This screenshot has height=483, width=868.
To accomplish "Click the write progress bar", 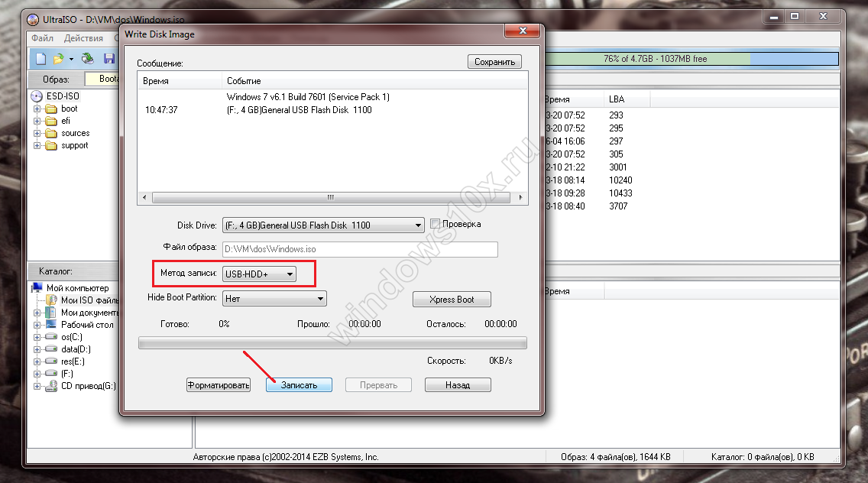I will coord(332,343).
